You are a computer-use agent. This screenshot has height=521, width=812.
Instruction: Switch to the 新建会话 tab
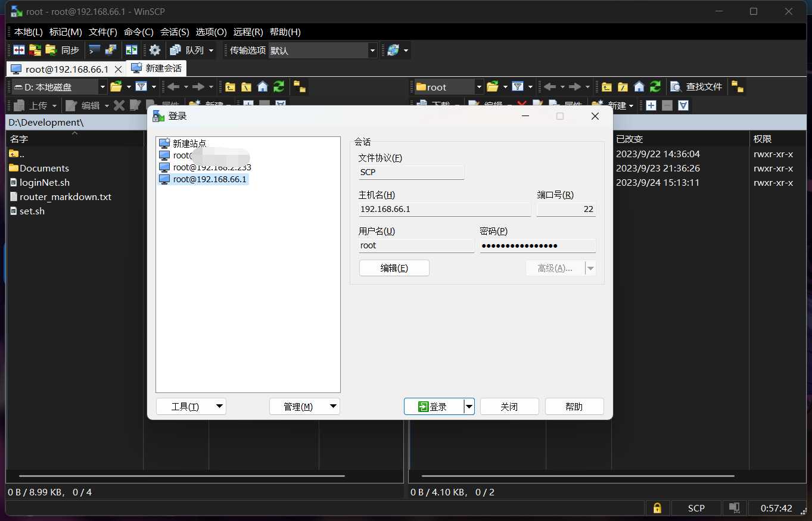(157, 68)
